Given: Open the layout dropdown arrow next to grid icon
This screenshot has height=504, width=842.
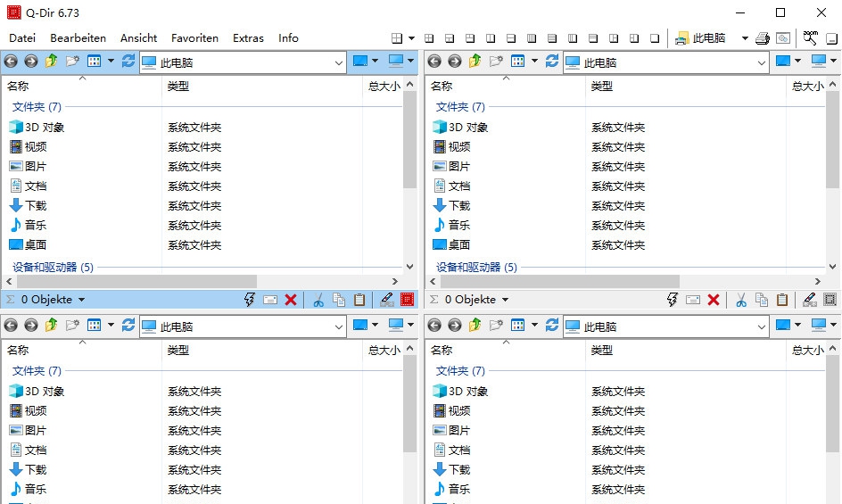Looking at the screenshot, I should 411,38.
